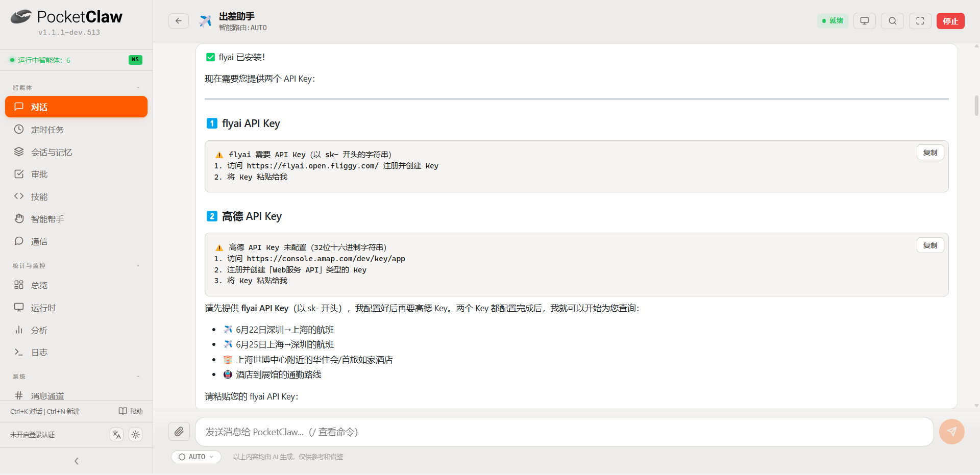Collapse the sidebar with bottom chevron
The width and height of the screenshot is (980, 475).
77,461
